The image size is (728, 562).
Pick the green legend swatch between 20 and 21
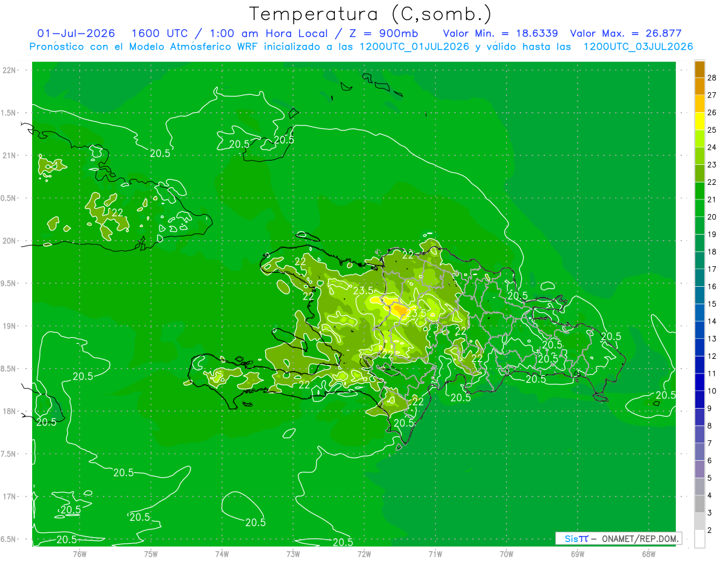click(x=699, y=209)
